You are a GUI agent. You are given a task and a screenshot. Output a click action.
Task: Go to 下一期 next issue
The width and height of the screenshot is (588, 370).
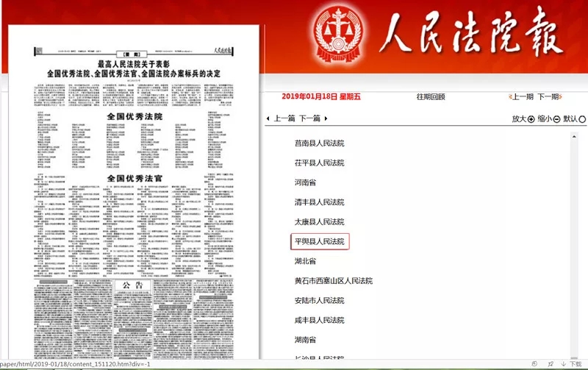pyautogui.click(x=548, y=97)
